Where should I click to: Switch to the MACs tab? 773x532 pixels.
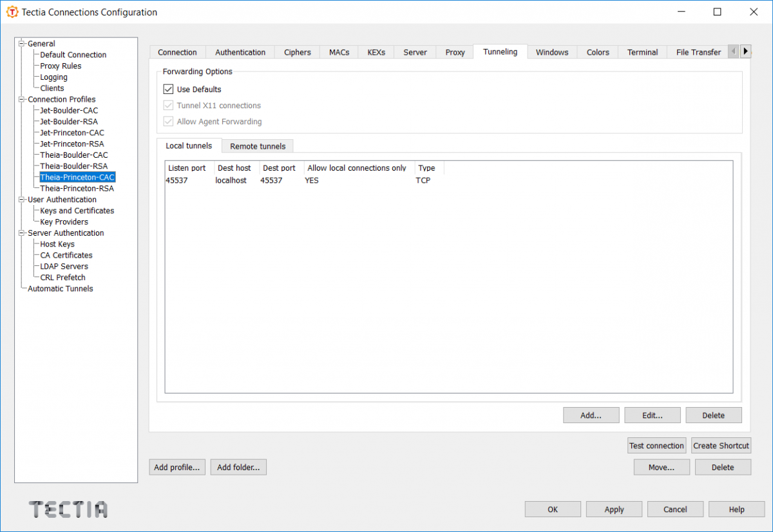point(339,52)
